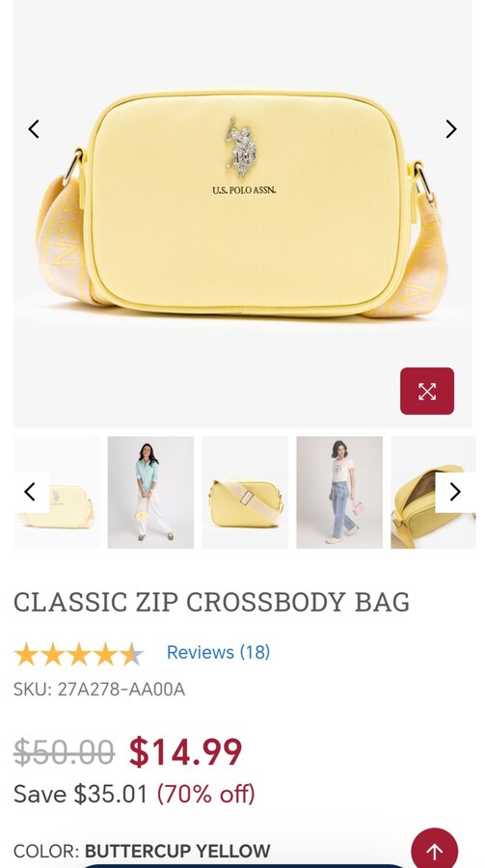
Task: Tap the red back-to-top arrow button
Action: tap(435, 851)
